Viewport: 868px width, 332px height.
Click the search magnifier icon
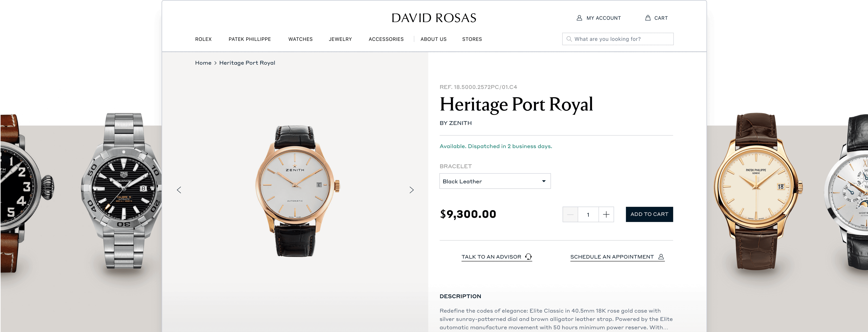(569, 39)
